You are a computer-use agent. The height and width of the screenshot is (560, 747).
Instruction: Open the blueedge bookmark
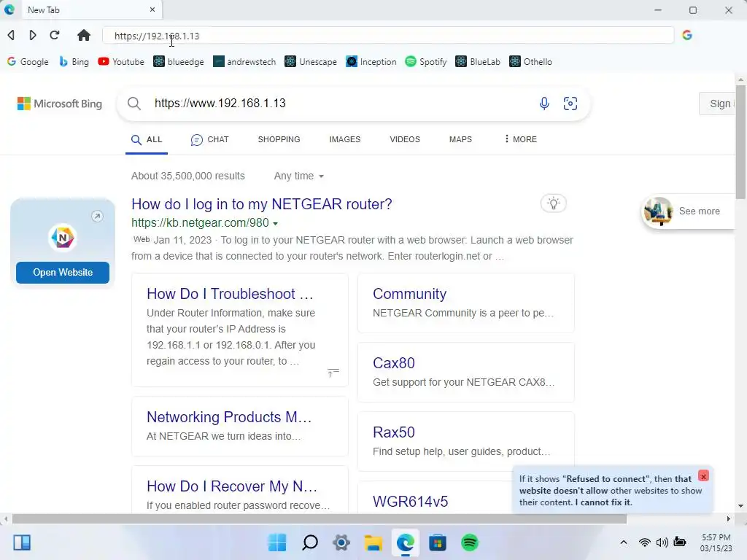[x=179, y=61]
